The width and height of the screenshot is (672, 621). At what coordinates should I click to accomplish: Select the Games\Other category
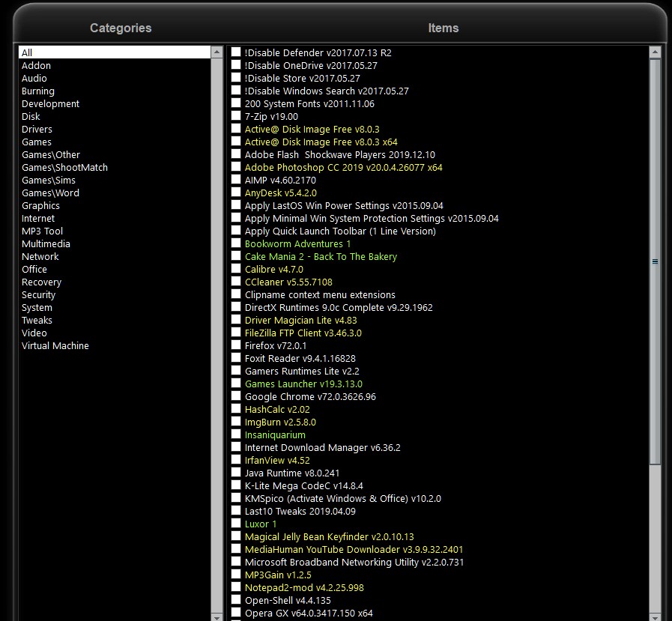tap(51, 155)
